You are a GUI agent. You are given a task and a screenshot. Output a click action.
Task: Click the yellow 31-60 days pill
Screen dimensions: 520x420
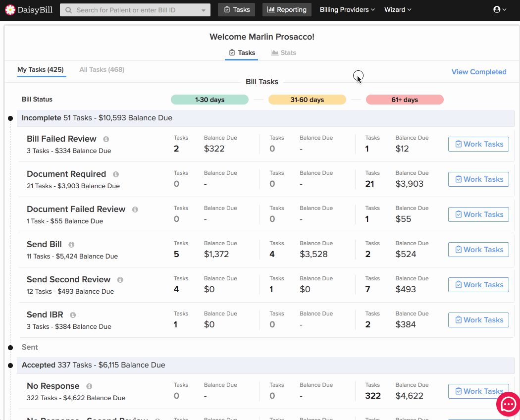pyautogui.click(x=307, y=100)
